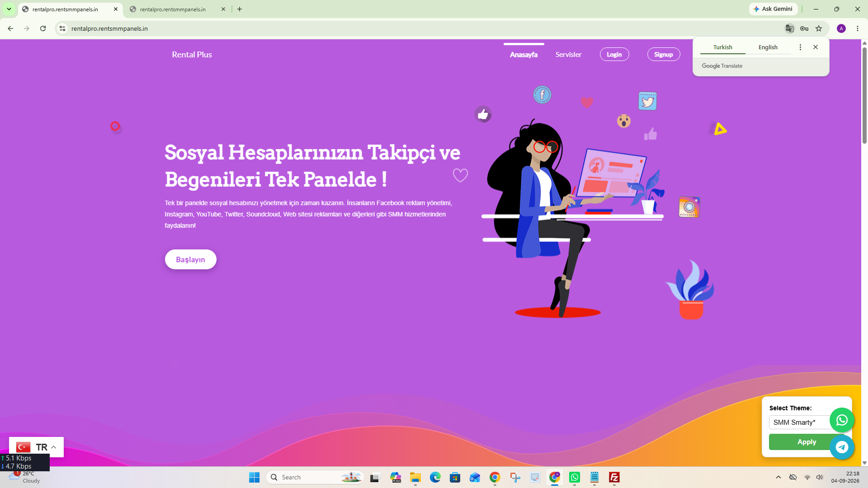Open Chrome's three-dot menu
The width and height of the screenshot is (868, 488).
[858, 28]
